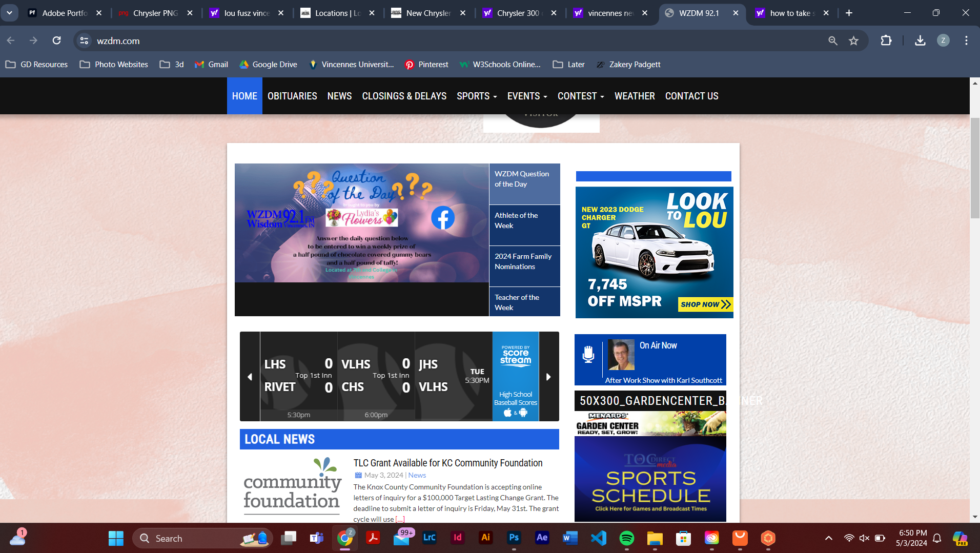The image size is (980, 553).
Task: Click the Windows taskbar Search box
Action: (202, 538)
